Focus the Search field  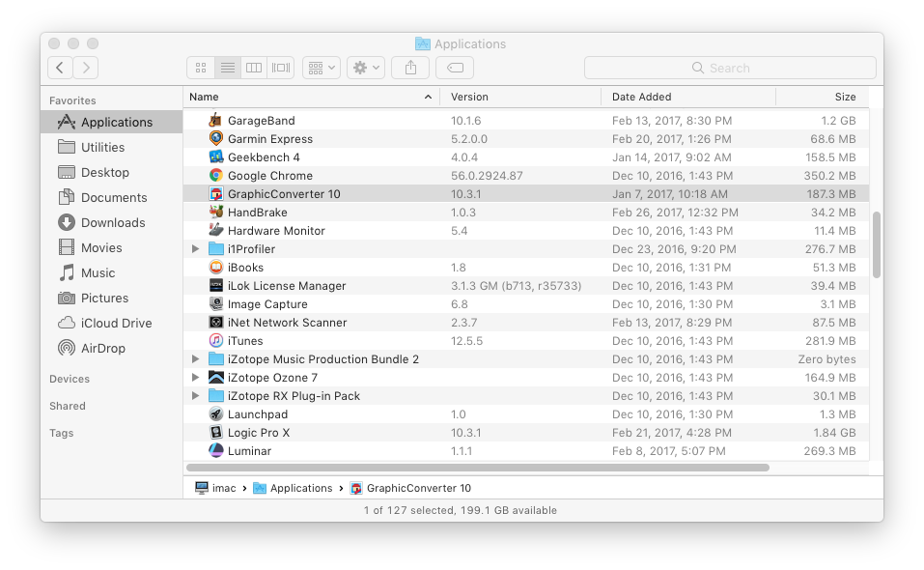730,68
